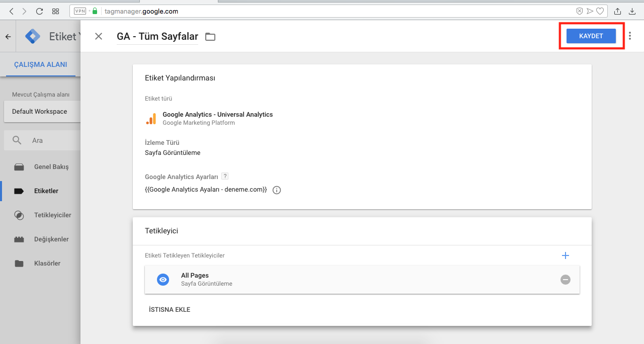
Task: Click the All Pages trigger row
Action: pos(362,280)
